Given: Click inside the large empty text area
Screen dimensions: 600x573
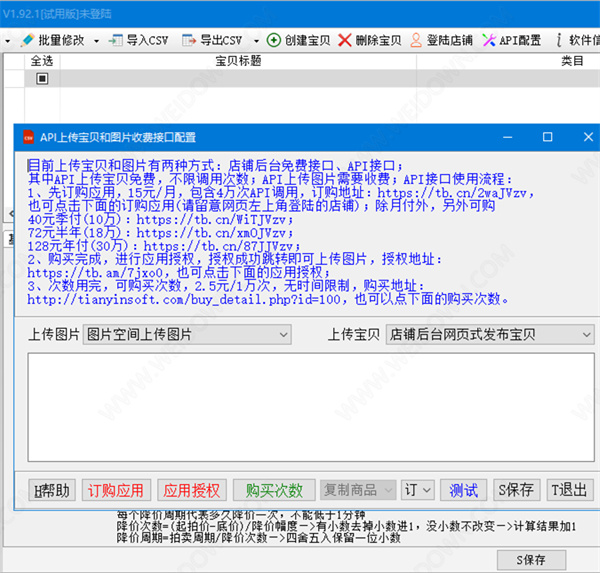Looking at the screenshot, I should coord(310,410).
